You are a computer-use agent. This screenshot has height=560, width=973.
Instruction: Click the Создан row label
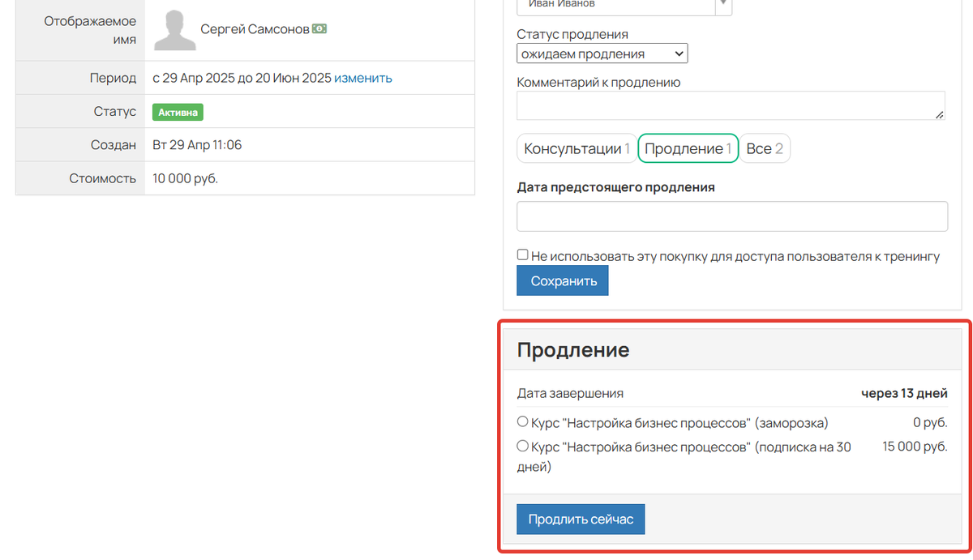(x=114, y=145)
